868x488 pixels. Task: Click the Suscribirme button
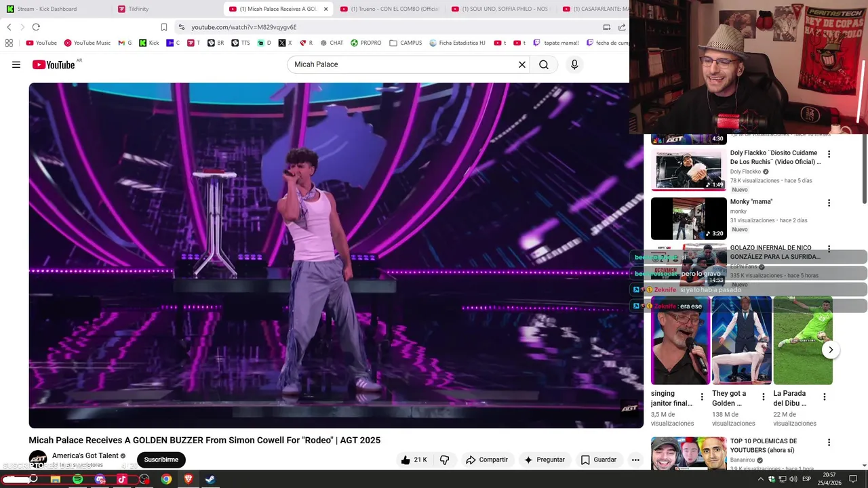161,460
